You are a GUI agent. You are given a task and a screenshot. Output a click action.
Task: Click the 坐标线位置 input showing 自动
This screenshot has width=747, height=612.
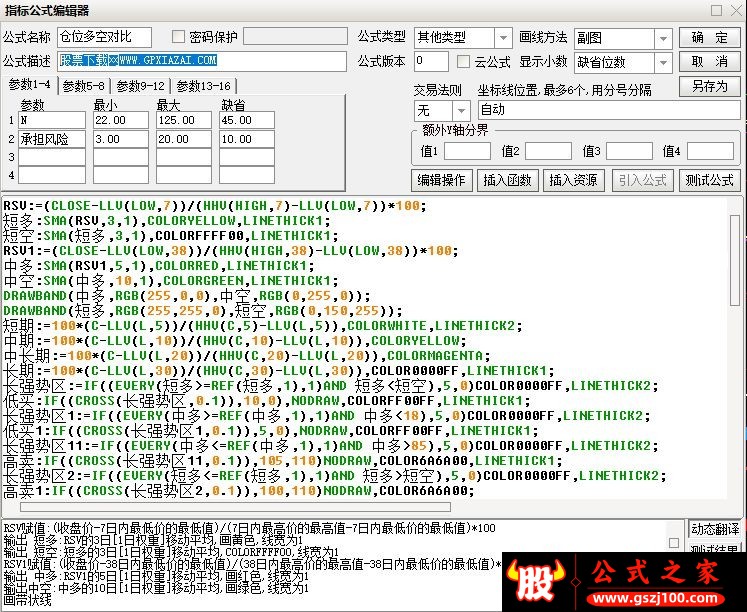click(x=609, y=110)
